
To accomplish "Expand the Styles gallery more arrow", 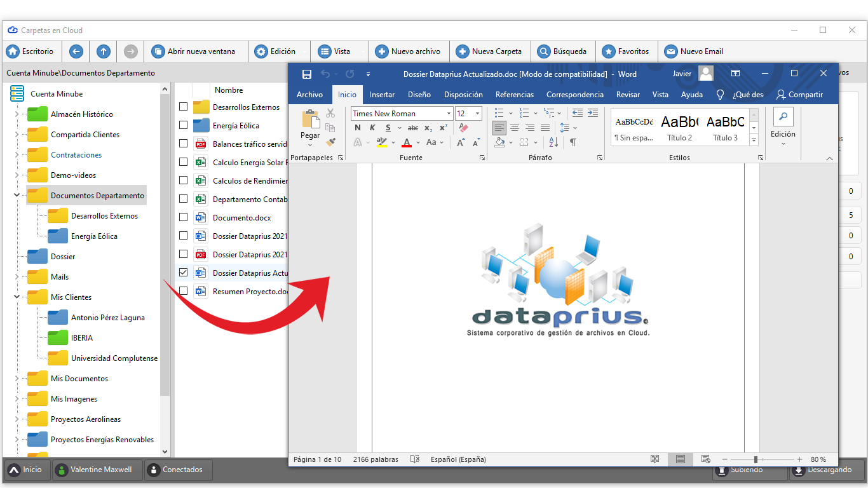I will click(x=754, y=139).
